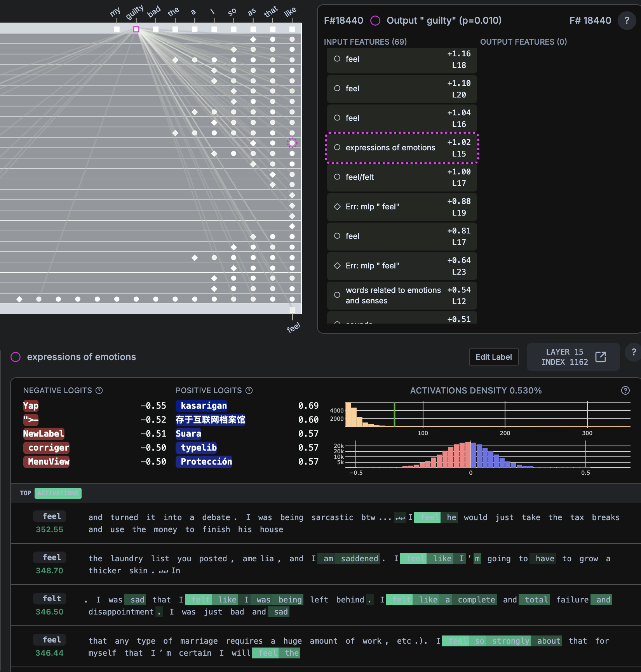Click the 'typelib' positive logit token

click(197, 447)
